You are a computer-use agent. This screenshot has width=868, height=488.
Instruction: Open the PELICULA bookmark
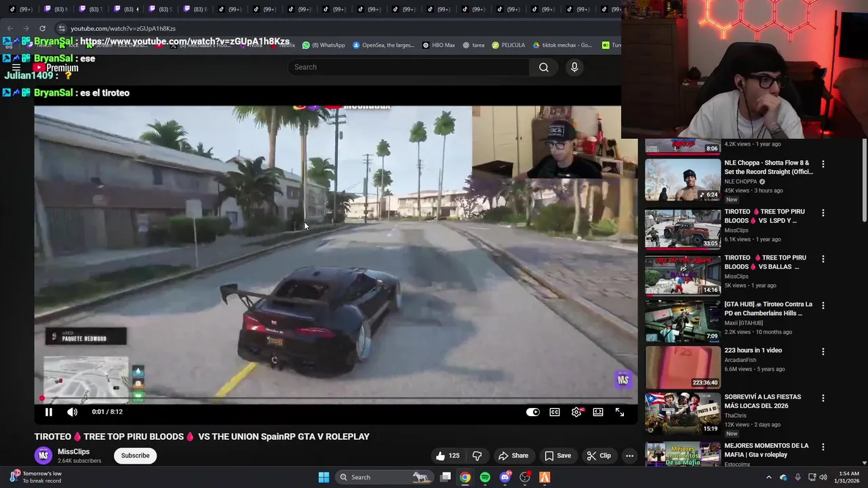click(508, 45)
